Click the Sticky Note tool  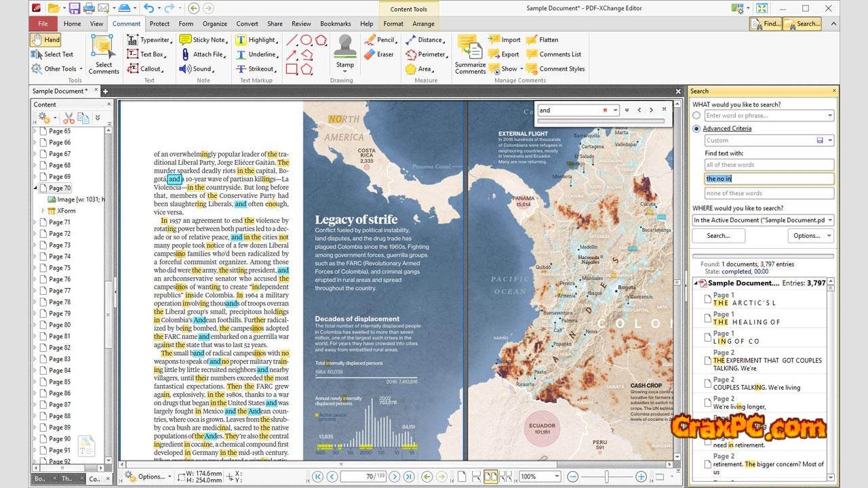pyautogui.click(x=203, y=40)
